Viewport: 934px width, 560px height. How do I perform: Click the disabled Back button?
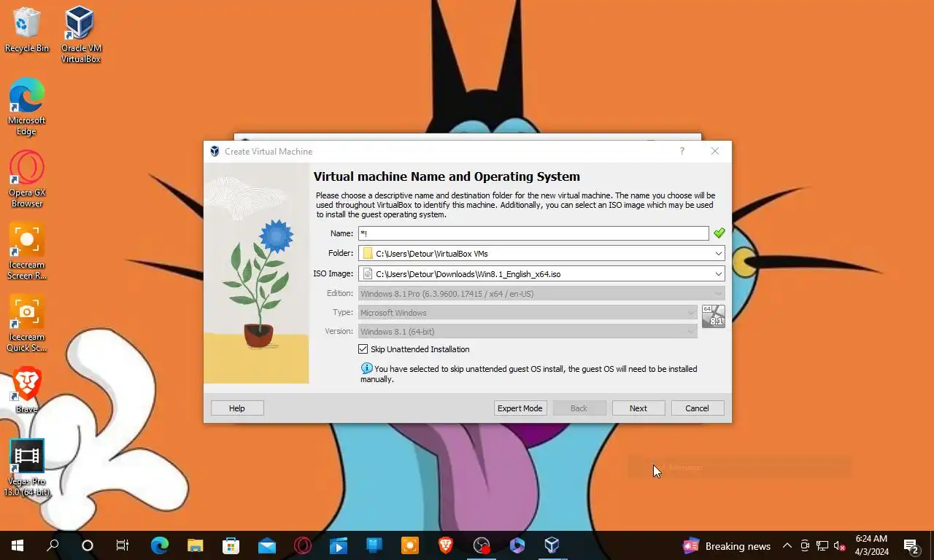[x=579, y=408]
